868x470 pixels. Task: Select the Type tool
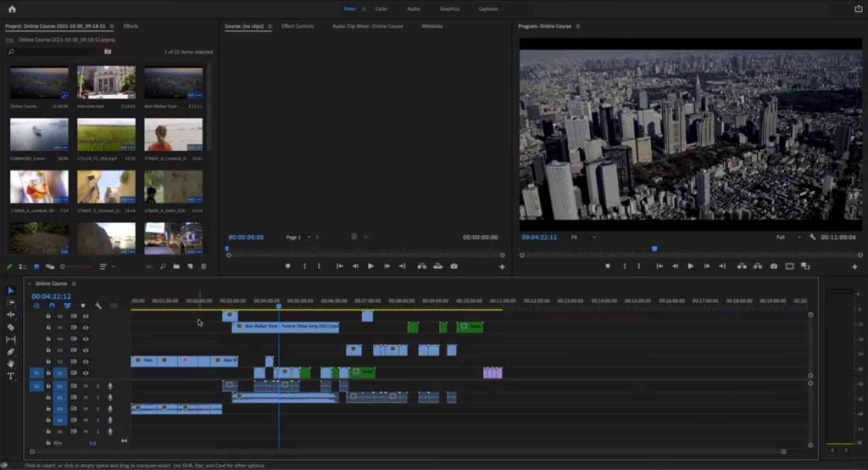10,377
